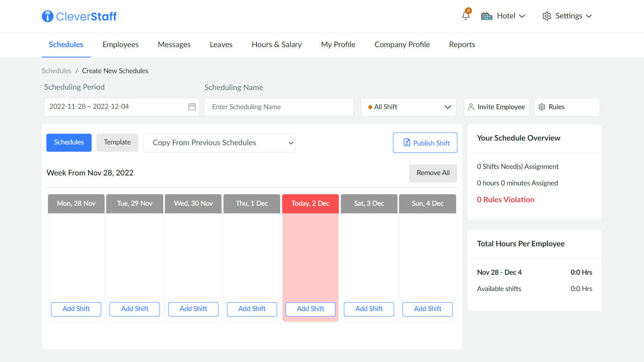The image size is (644, 362).
Task: Focus the Enter Scheduling Name field
Action: (279, 107)
